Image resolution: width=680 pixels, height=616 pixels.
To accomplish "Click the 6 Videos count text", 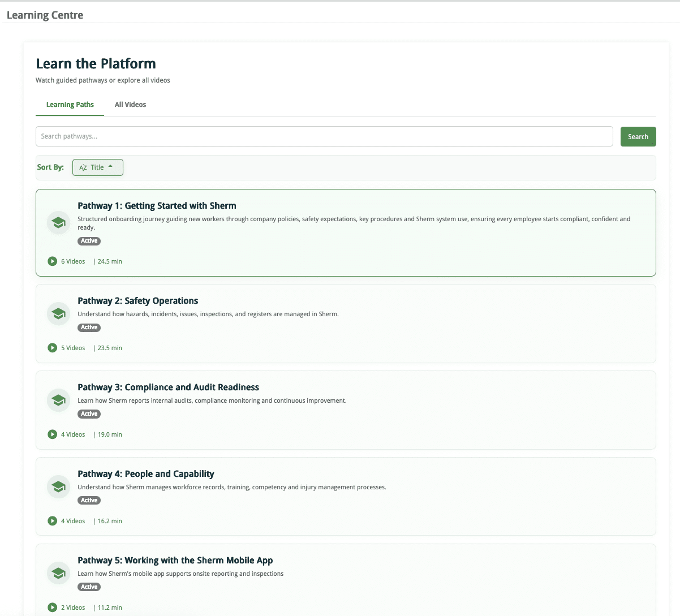I will [73, 261].
